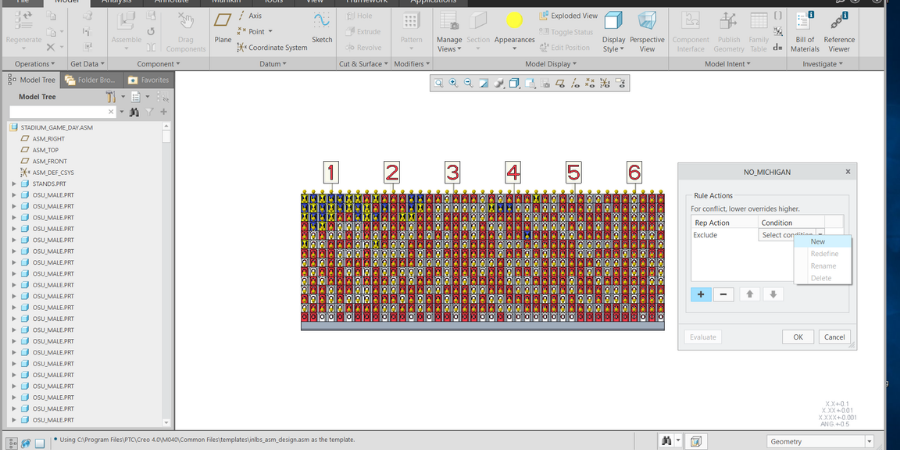The image size is (900, 450).
Task: Open the Appearances dropdown
Action: [x=515, y=45]
